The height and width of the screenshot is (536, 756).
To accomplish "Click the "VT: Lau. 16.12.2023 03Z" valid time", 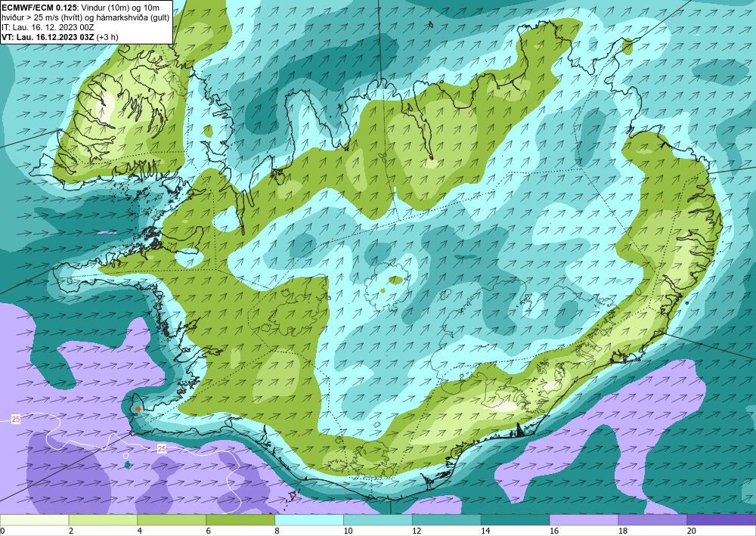I will coord(48,36).
